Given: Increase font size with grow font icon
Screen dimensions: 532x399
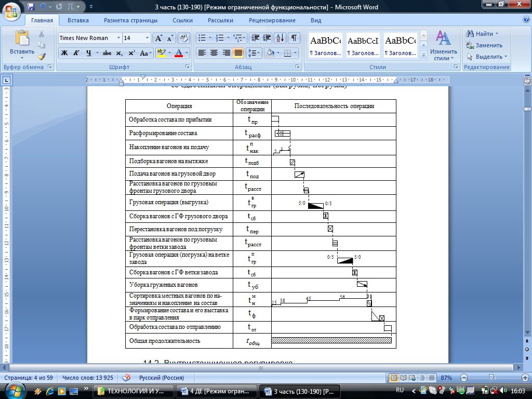Looking at the screenshot, I should coord(158,38).
